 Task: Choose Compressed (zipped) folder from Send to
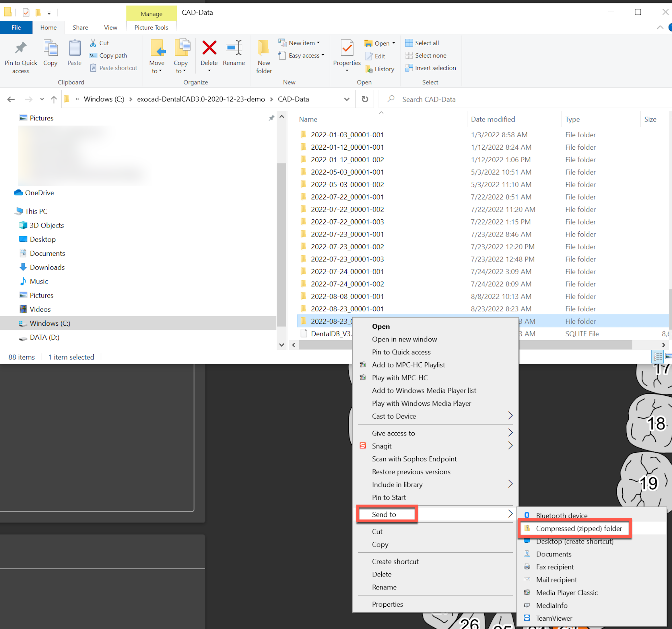pos(579,528)
